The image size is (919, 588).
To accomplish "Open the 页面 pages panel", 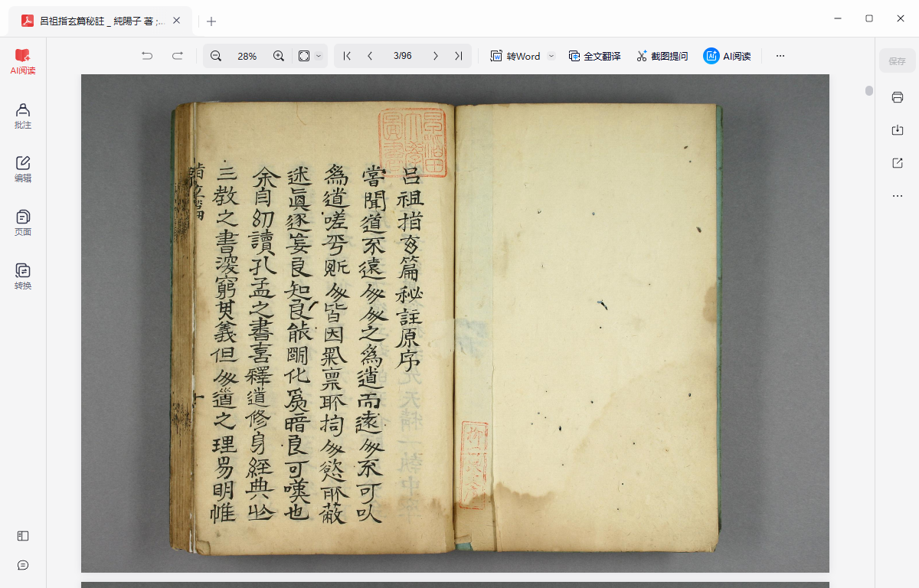I will tap(23, 223).
